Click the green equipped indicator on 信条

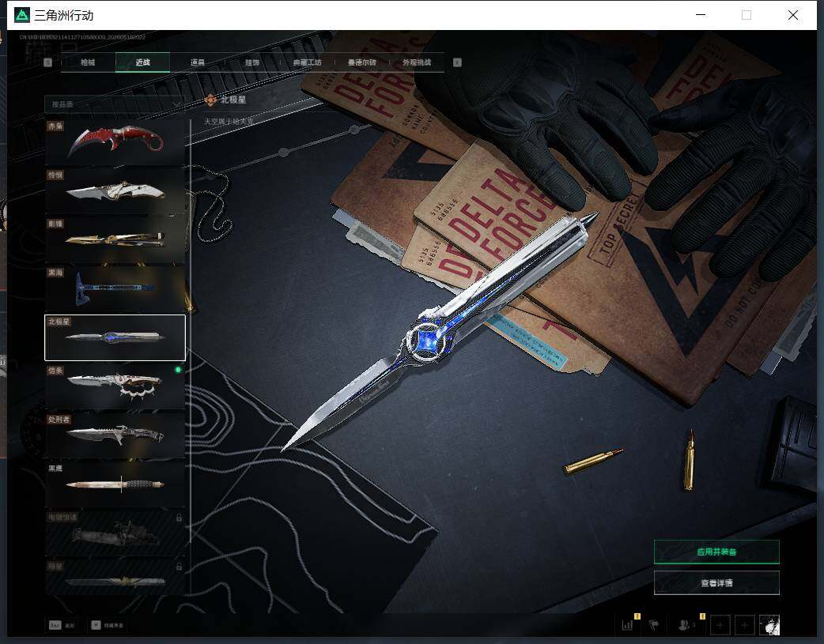point(178,370)
